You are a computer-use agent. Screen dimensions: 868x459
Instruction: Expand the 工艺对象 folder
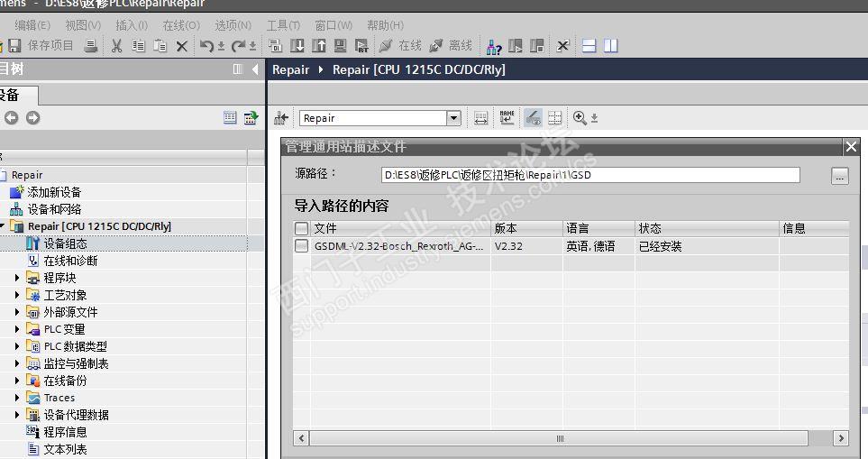click(16, 295)
